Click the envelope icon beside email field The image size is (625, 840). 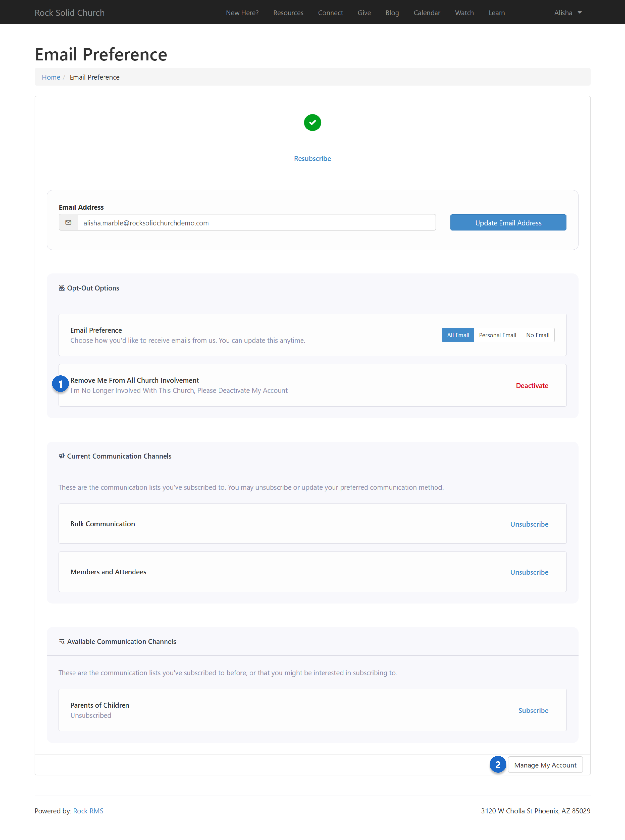68,223
